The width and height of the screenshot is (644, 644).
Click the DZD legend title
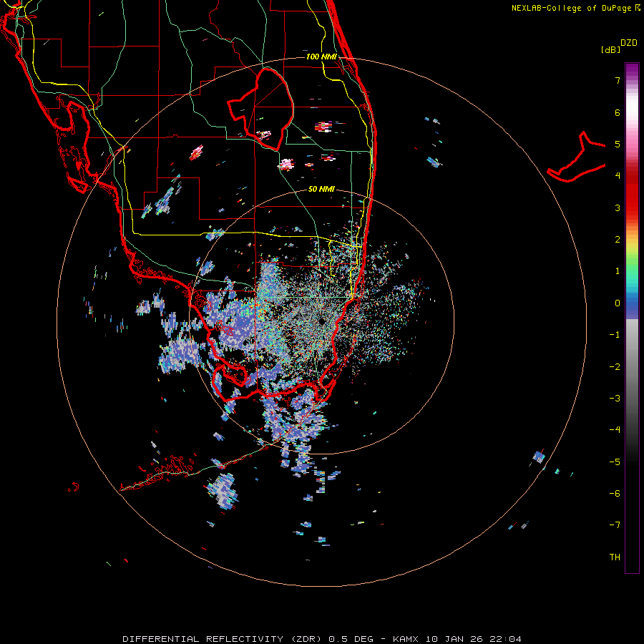click(629, 43)
